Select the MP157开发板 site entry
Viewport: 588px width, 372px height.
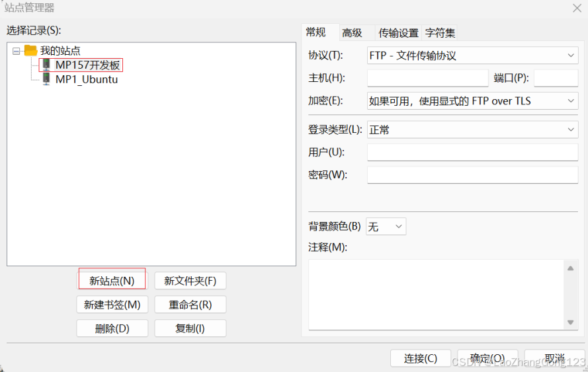point(87,65)
